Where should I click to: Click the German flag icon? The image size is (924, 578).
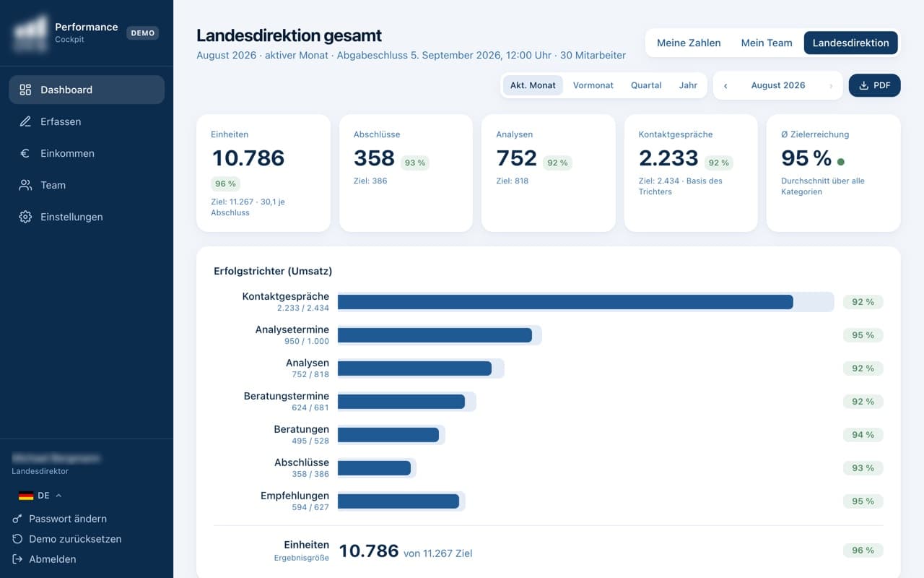click(x=26, y=496)
